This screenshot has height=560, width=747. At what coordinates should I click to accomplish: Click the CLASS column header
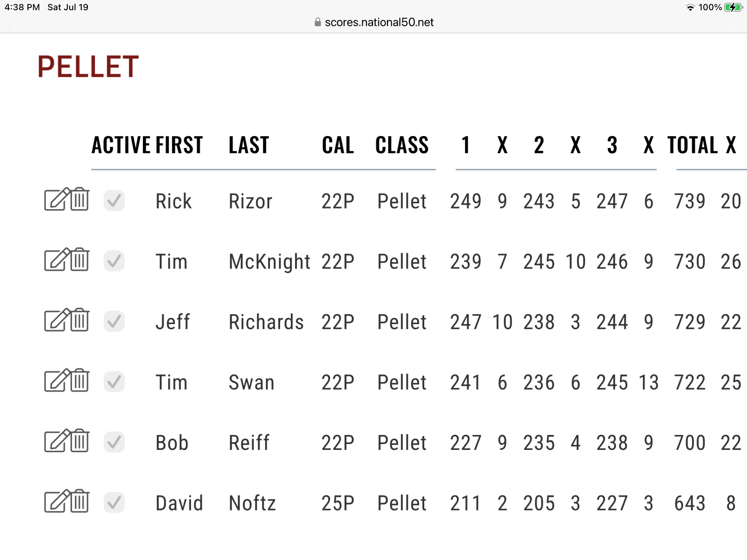pyautogui.click(x=402, y=145)
